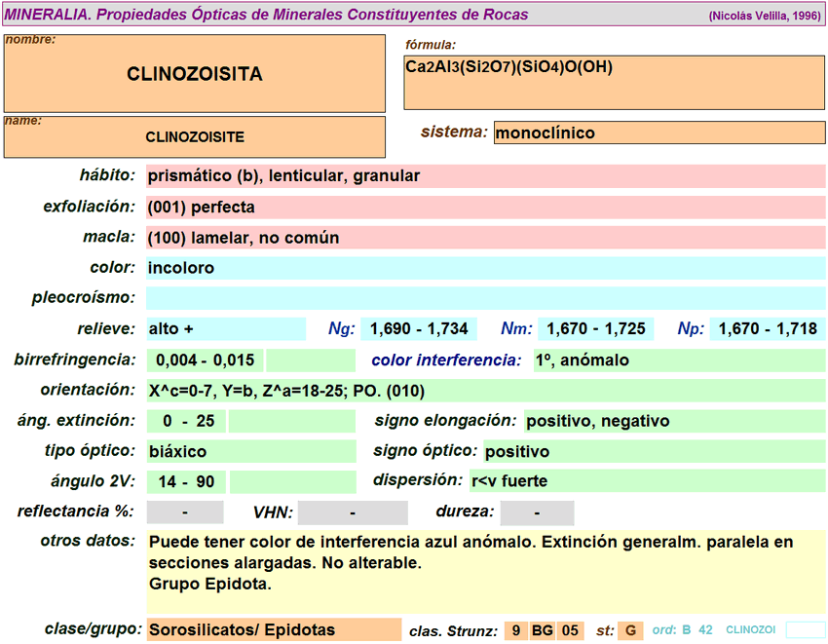Screen dimensions: 828x644
Task: Select the dispersión field r<v fuerte
Action: point(647,480)
